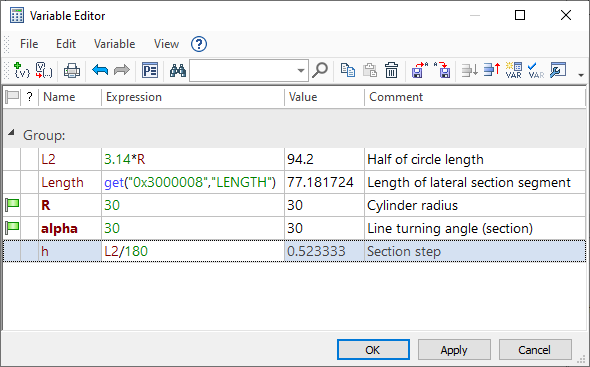Maximize the Variable Editor window
The width and height of the screenshot is (590, 367).
click(x=520, y=15)
